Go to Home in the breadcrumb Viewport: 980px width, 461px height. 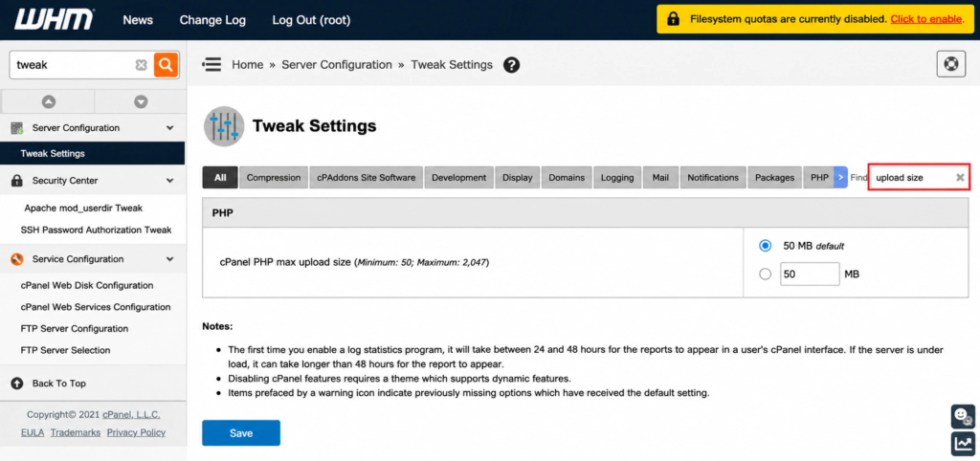click(248, 65)
